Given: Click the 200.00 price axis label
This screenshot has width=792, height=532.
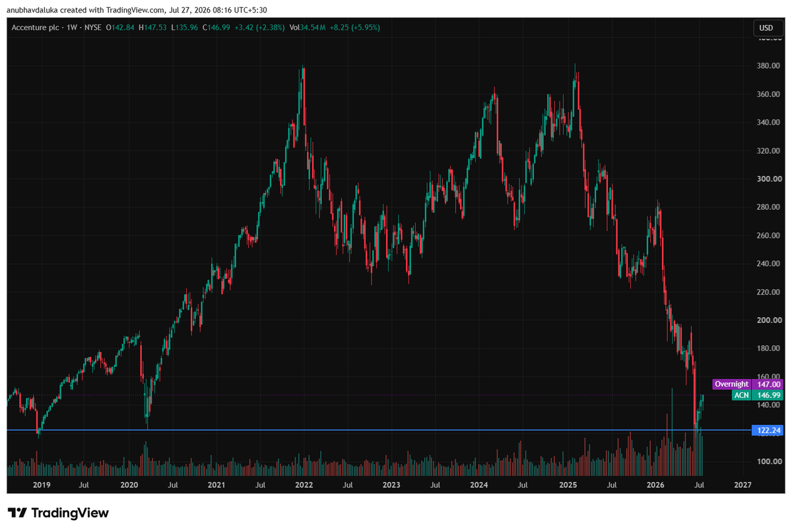Looking at the screenshot, I should [769, 320].
